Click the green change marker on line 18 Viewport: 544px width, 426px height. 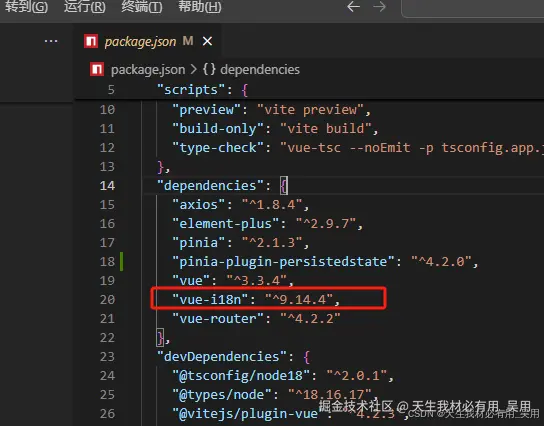click(x=121, y=262)
